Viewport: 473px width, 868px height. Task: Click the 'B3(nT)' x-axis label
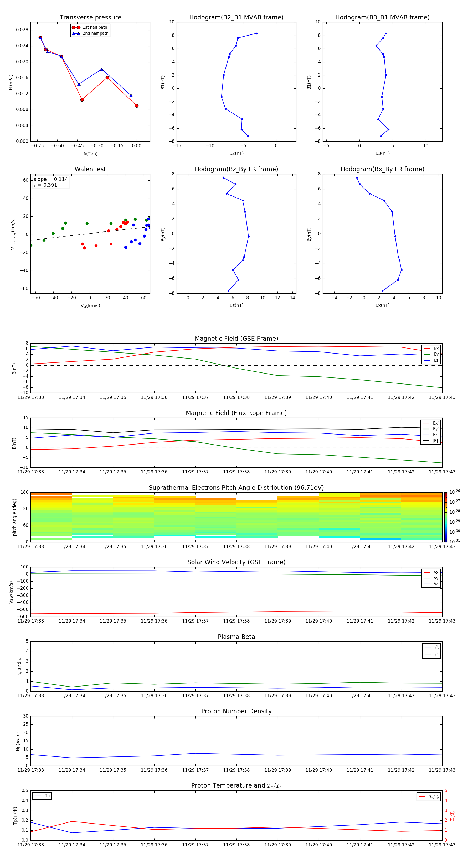click(x=382, y=153)
